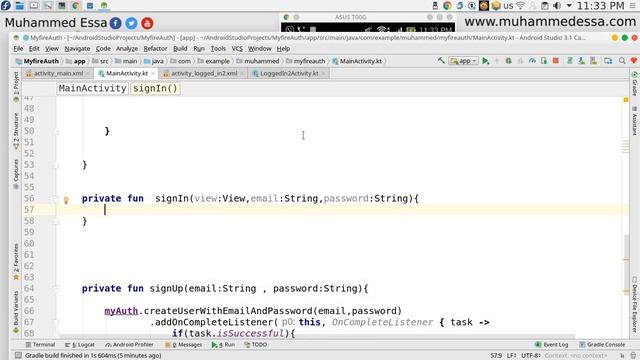Viewport: 640px width, 360px height.
Task: Open the Android profiler gauge icon
Action: (532, 61)
